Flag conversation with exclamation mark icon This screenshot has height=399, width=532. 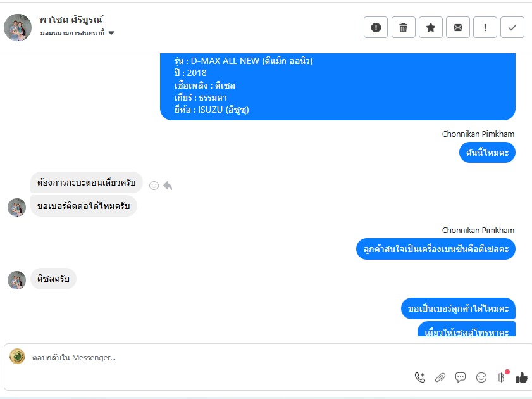point(485,27)
